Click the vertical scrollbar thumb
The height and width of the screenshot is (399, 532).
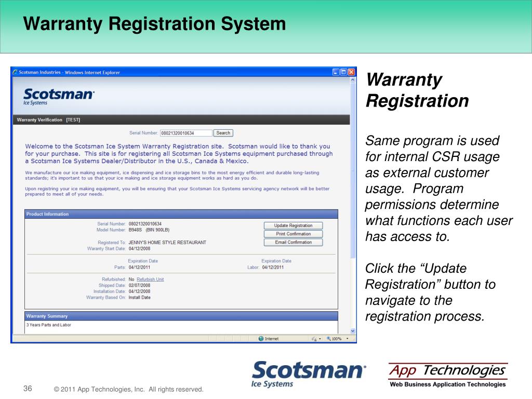click(x=353, y=170)
